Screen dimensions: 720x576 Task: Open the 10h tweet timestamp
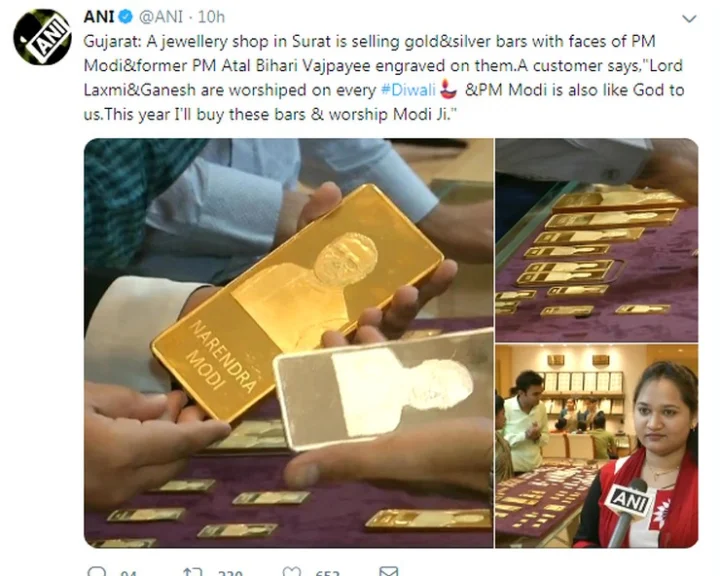point(211,17)
